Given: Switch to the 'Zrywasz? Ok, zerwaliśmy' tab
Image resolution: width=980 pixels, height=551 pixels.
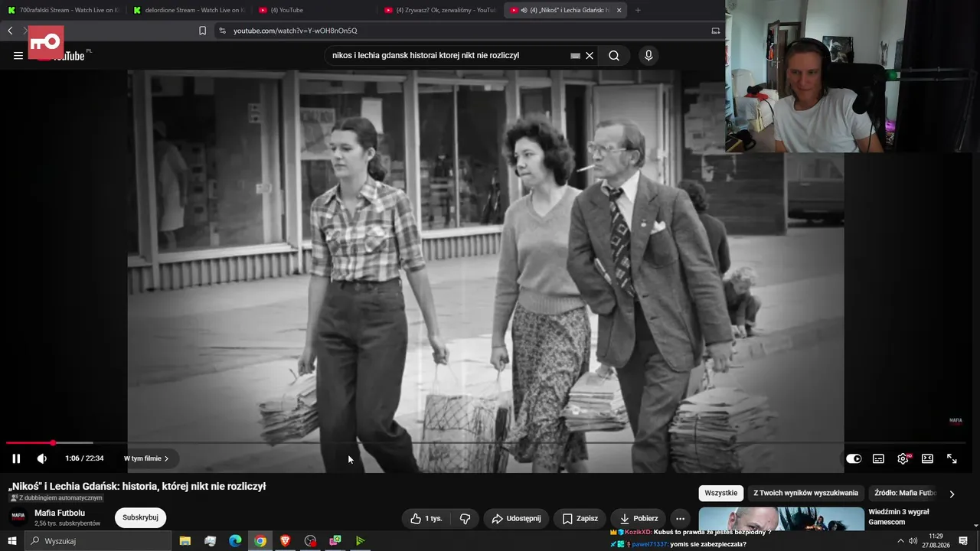Looking at the screenshot, I should (440, 10).
